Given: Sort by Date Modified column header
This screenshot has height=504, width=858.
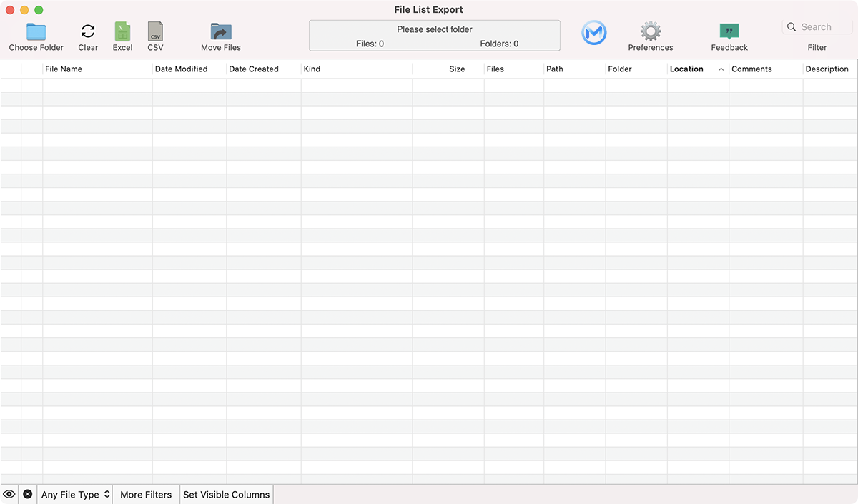Looking at the screenshot, I should 189,69.
